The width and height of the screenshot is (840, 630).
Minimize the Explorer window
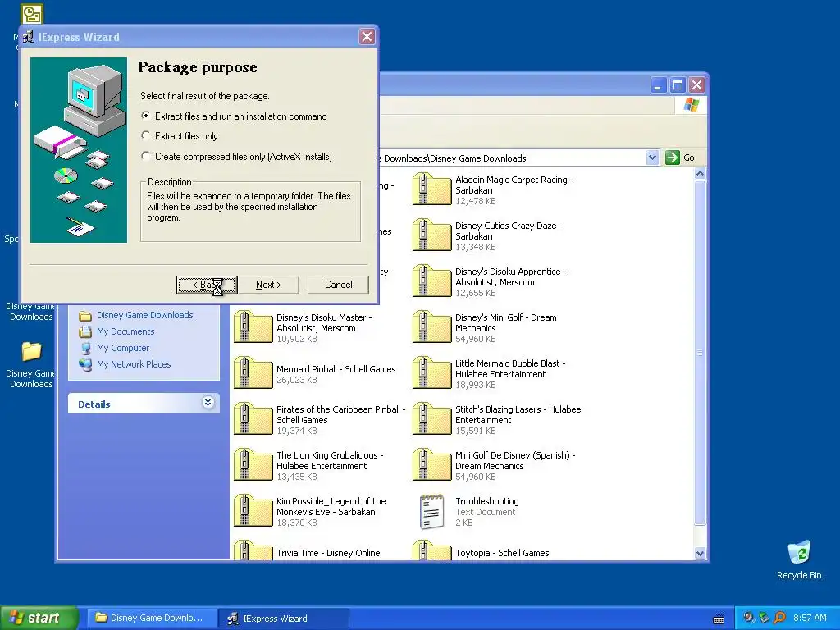pos(659,85)
